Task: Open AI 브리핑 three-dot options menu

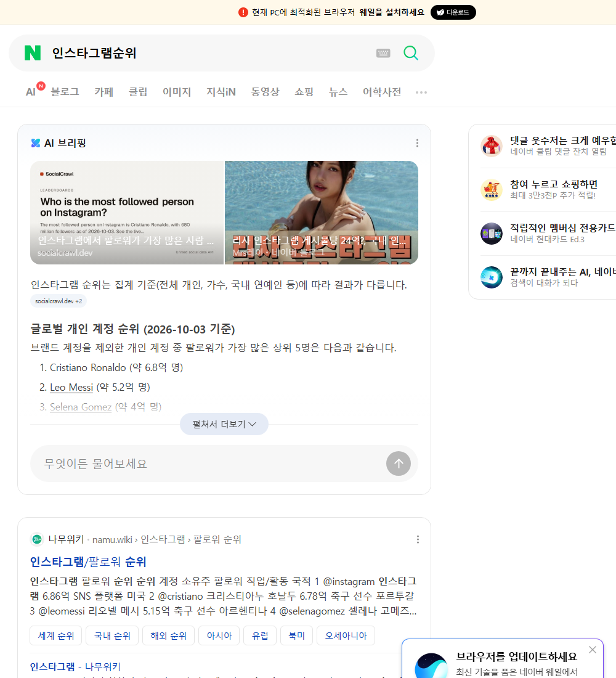Action: pyautogui.click(x=417, y=143)
